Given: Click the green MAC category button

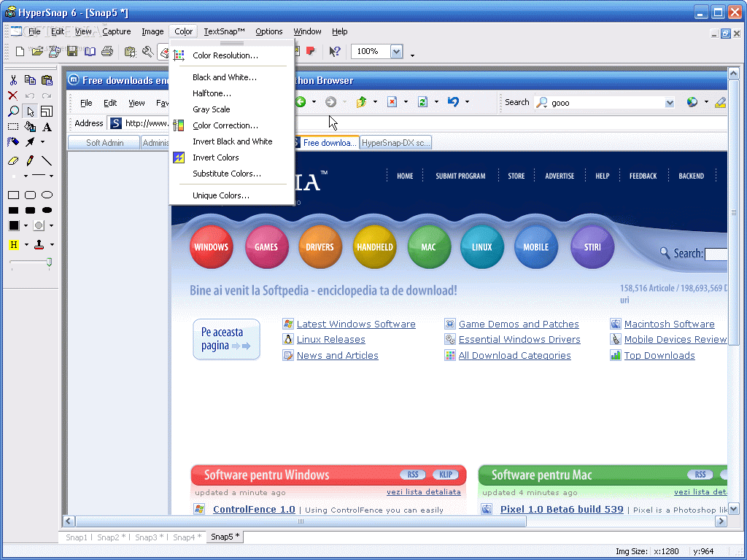Looking at the screenshot, I should tap(429, 246).
